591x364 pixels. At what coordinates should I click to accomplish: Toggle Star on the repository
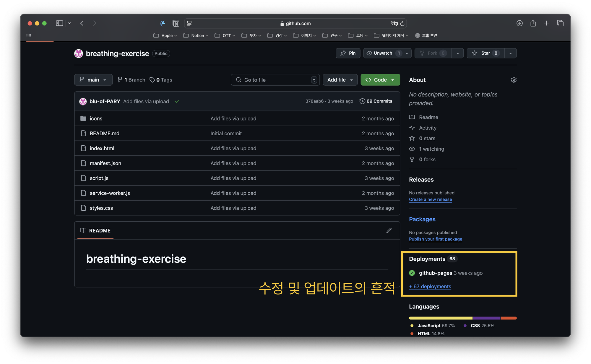pos(485,53)
